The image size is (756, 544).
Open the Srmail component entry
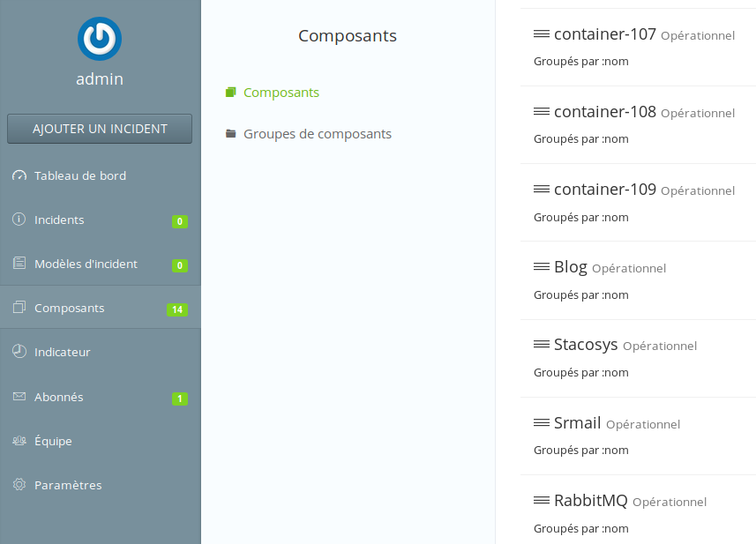(577, 422)
